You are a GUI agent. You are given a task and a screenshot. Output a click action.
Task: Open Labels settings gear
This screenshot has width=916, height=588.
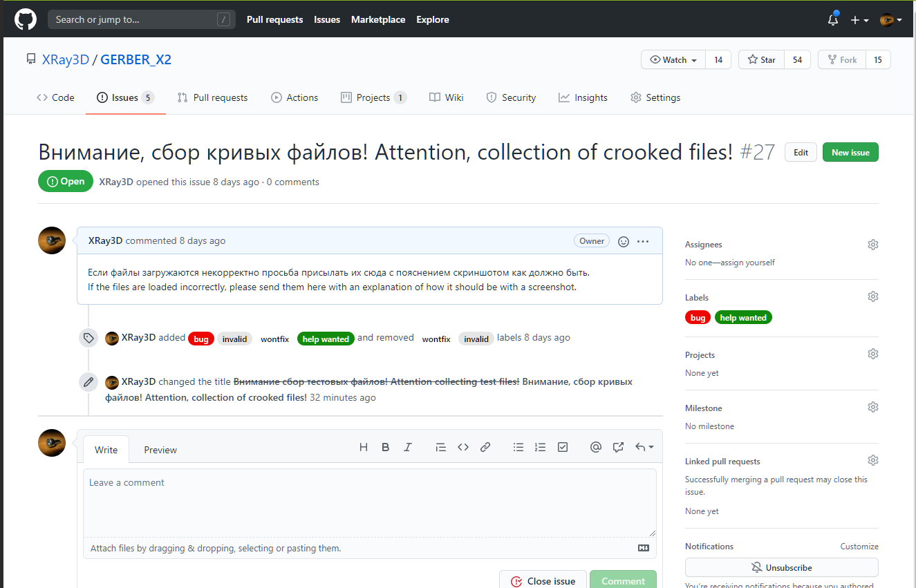tap(873, 296)
